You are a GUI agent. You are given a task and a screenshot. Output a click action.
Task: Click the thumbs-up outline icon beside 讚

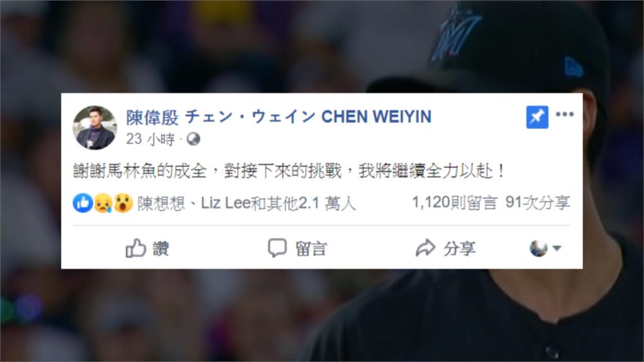pos(136,248)
